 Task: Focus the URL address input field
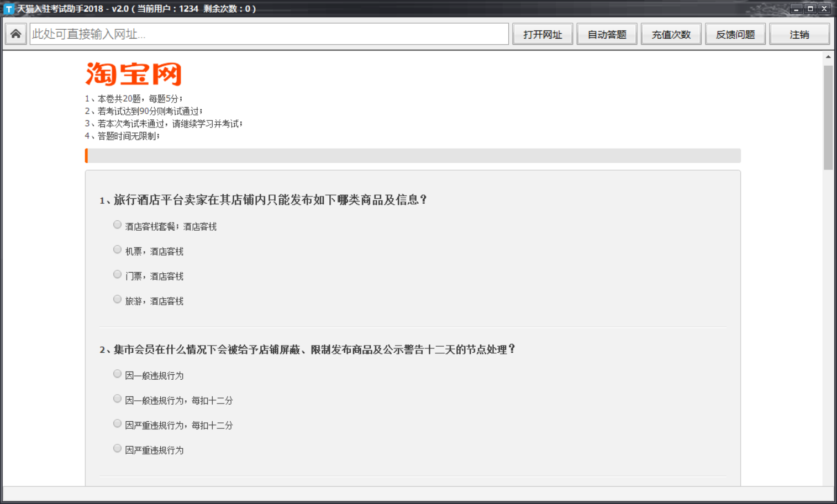[269, 34]
